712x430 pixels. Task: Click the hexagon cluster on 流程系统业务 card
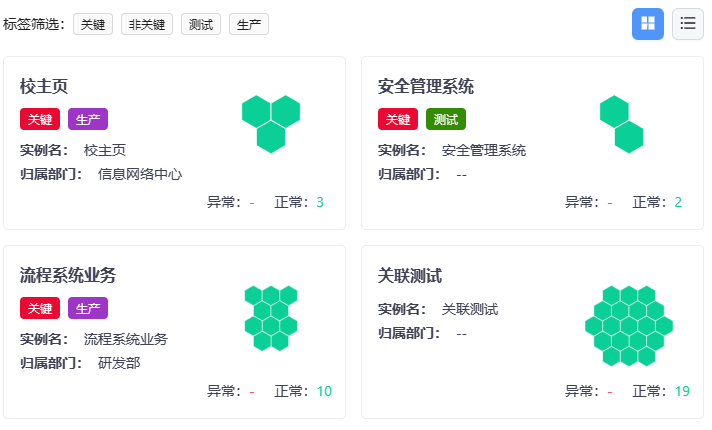pos(271,318)
